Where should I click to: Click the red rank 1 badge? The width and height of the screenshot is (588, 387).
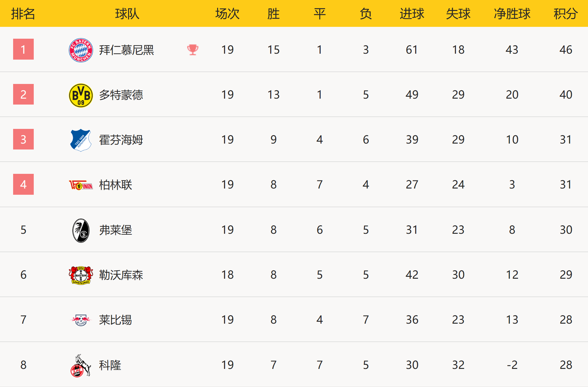click(x=23, y=49)
